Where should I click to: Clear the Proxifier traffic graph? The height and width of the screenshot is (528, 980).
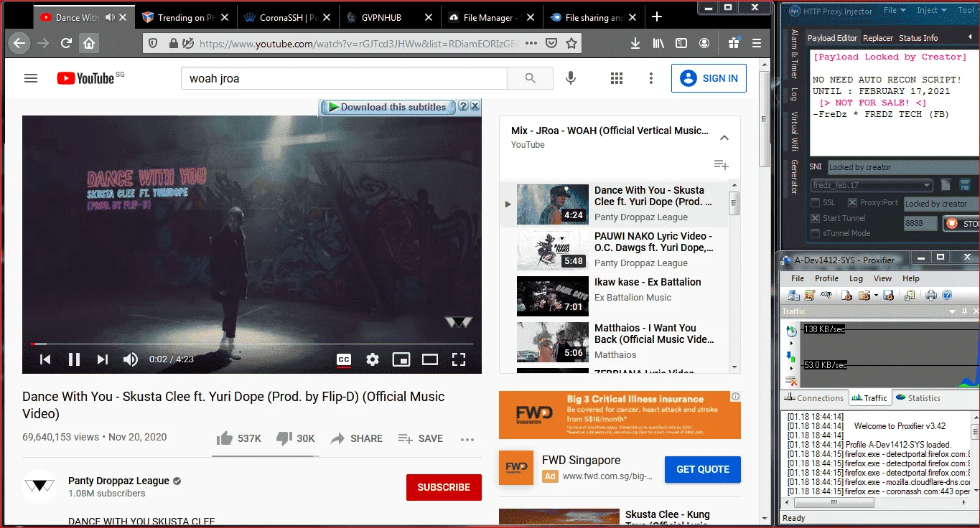pyautogui.click(x=791, y=381)
